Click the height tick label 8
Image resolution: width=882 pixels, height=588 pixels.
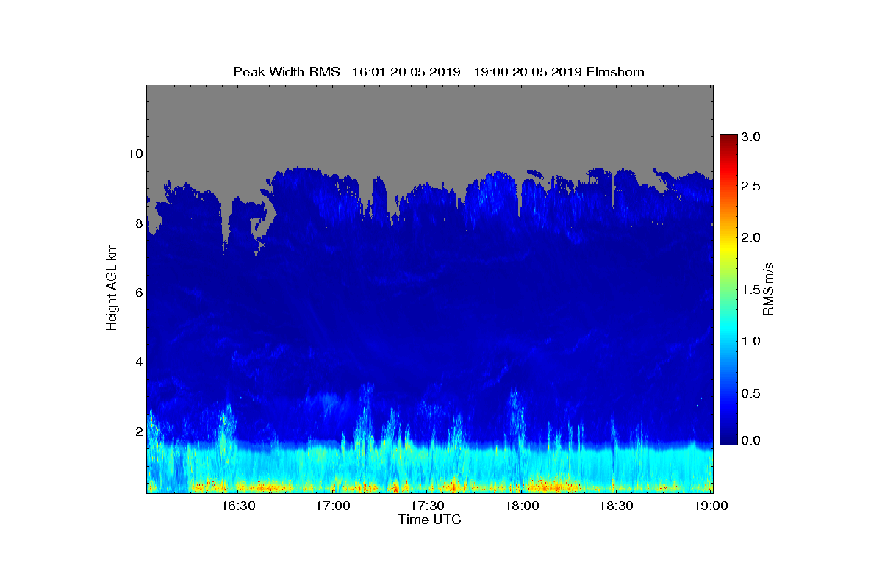[x=137, y=223]
